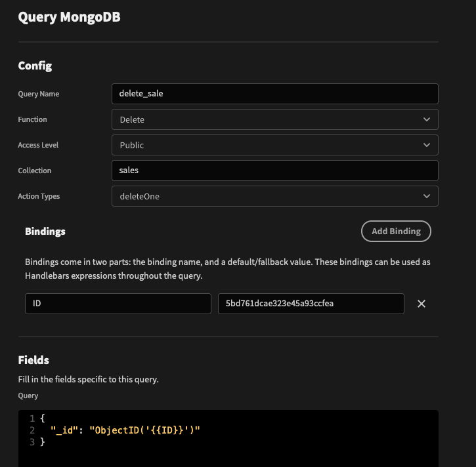Click the Access Level label
Viewport: 476px width, 467px height.
pos(38,145)
